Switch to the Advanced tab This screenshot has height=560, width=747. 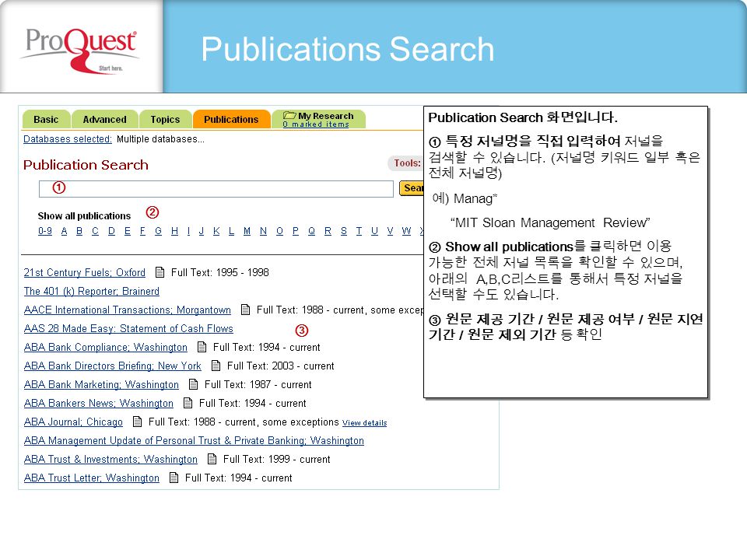coord(105,119)
